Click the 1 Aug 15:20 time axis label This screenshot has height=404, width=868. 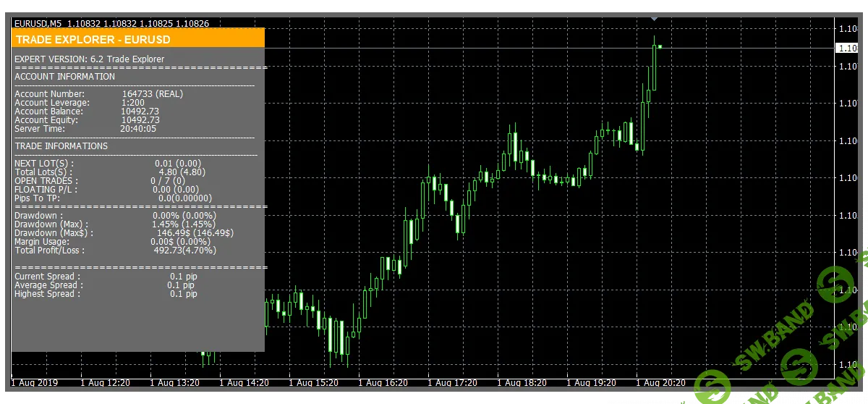[x=313, y=382]
